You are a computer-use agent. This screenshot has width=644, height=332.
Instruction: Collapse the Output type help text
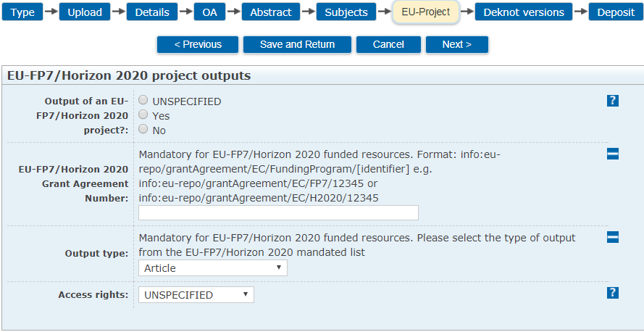pos(613,237)
